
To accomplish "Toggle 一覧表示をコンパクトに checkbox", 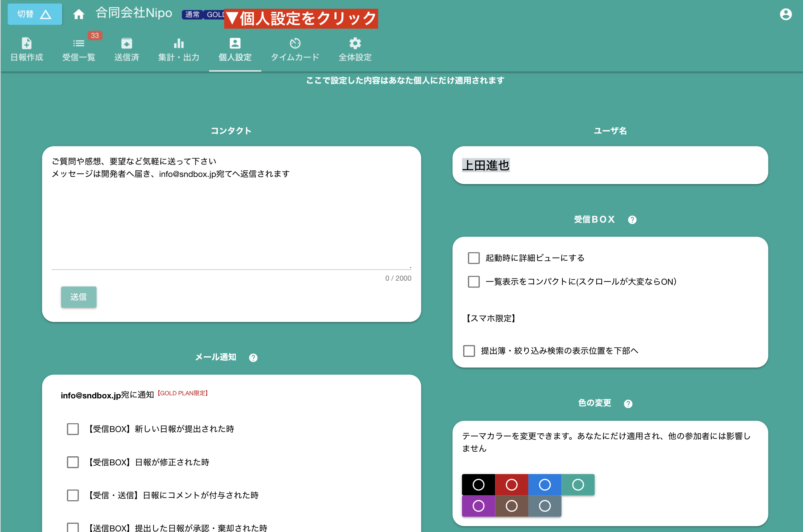I will click(474, 282).
